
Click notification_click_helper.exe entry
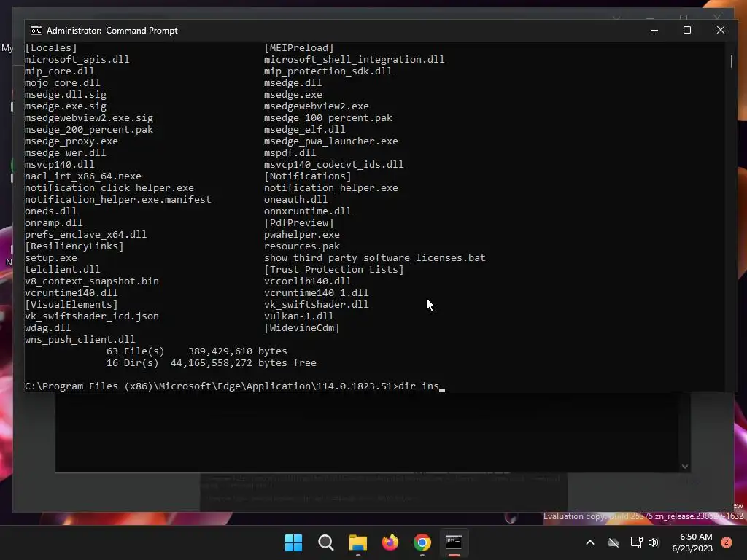[109, 188]
